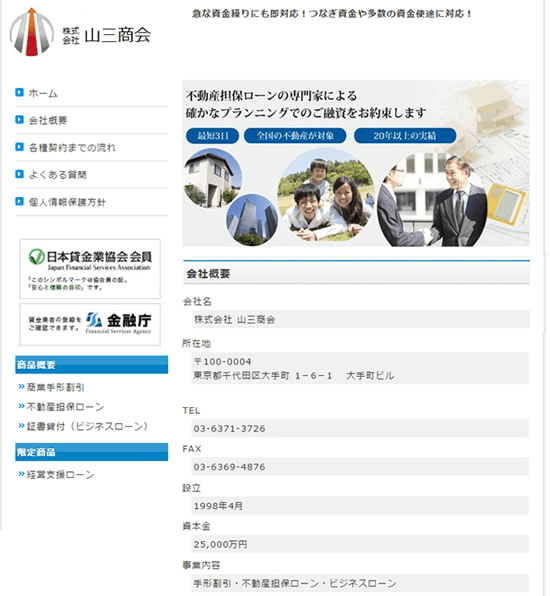The width and height of the screenshot is (550, 596).
Task: Click the skyscraper photo circle in banner
Action: point(252,219)
